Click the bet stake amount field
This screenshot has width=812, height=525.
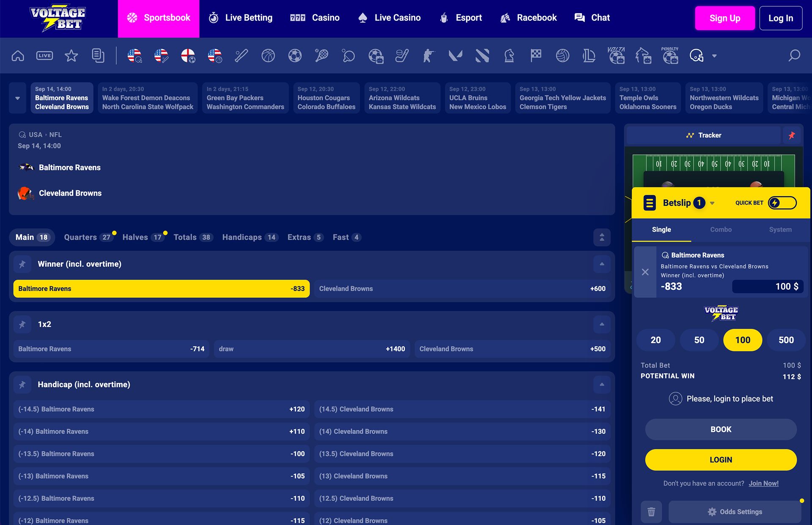tap(767, 286)
